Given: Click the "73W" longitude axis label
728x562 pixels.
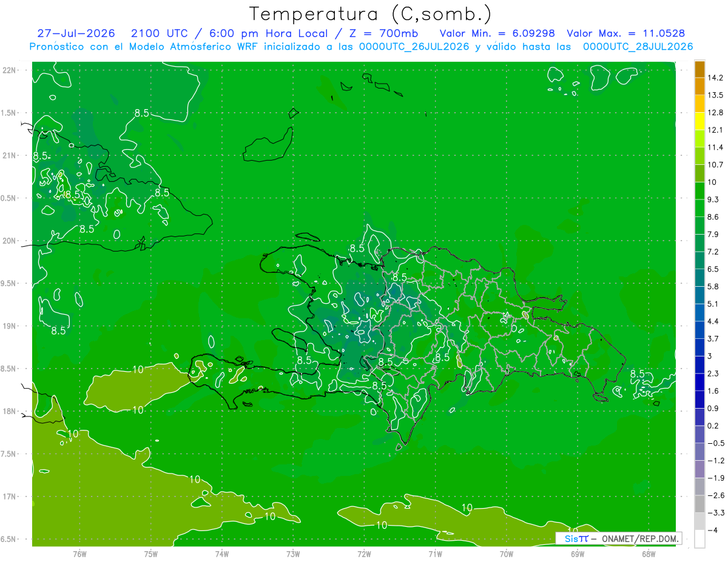Looking at the screenshot, I should (x=293, y=554).
